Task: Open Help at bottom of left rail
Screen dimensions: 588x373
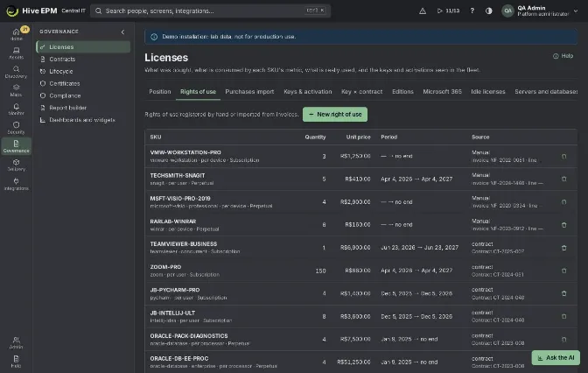Action: coord(16,362)
